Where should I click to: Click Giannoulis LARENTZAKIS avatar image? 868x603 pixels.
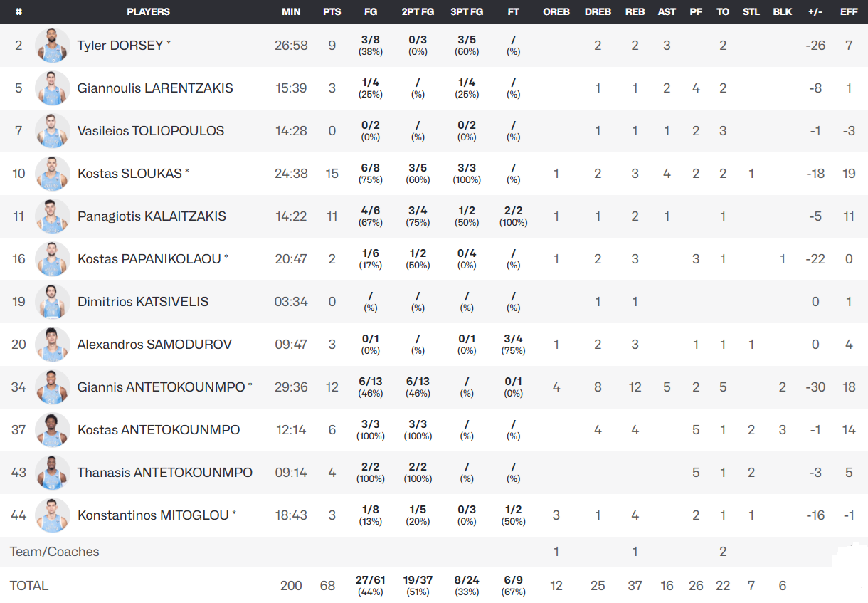52,88
